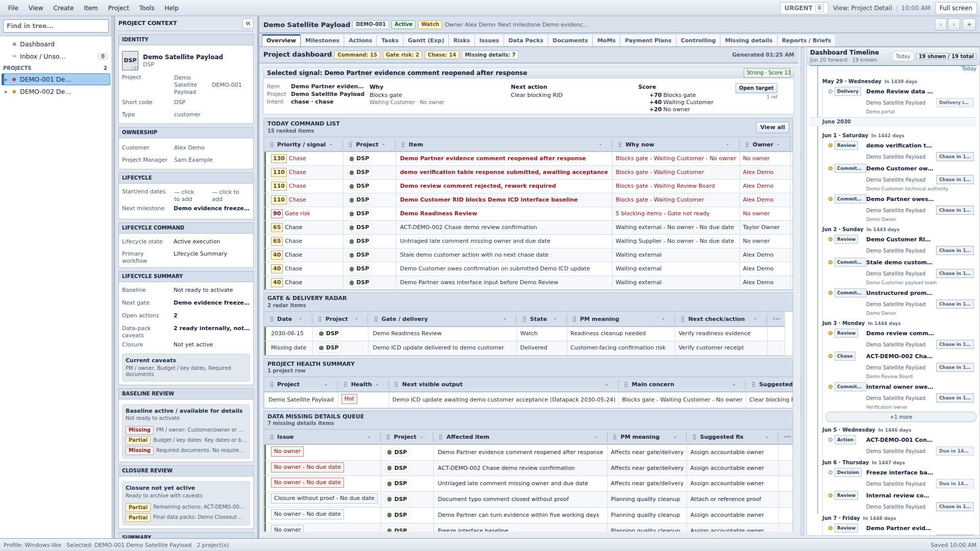The image size is (980, 551).
Task: Open Why now column sort menu
Action: tap(728, 145)
